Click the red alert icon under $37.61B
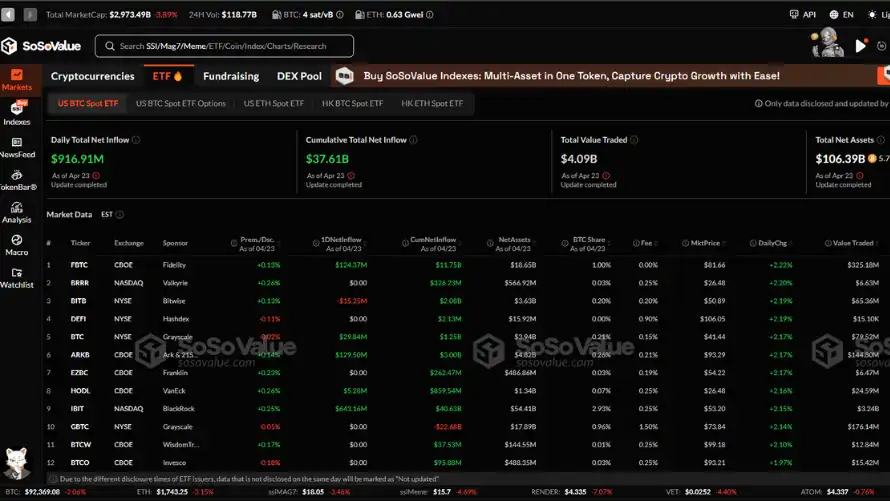890x501 pixels. (351, 176)
